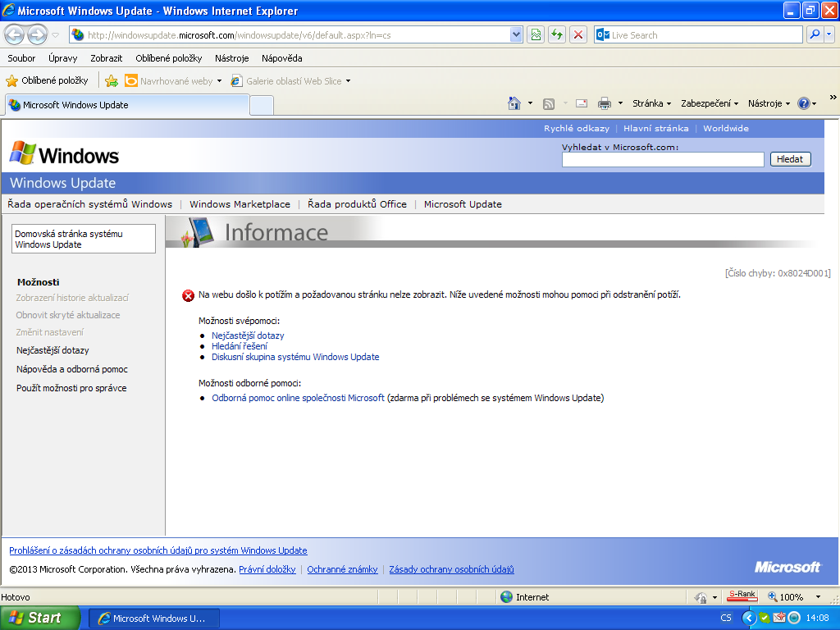Click the Navrhované weby favorites item

(x=173, y=81)
